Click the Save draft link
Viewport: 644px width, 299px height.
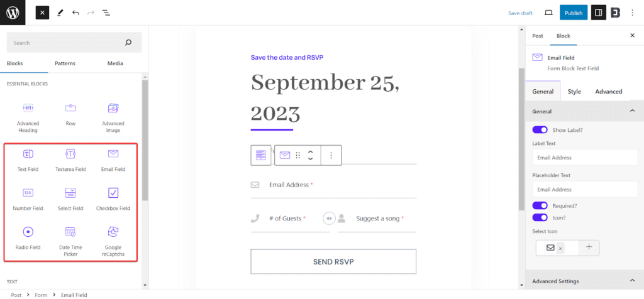click(x=520, y=13)
